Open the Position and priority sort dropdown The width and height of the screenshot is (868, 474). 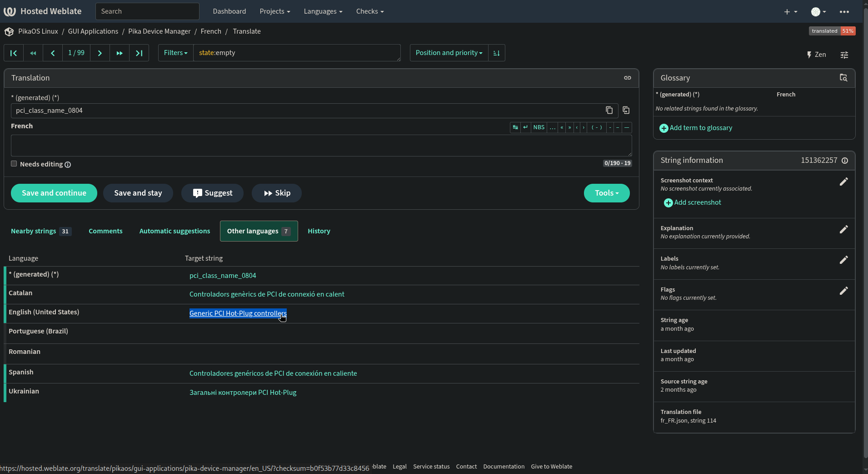point(449,53)
